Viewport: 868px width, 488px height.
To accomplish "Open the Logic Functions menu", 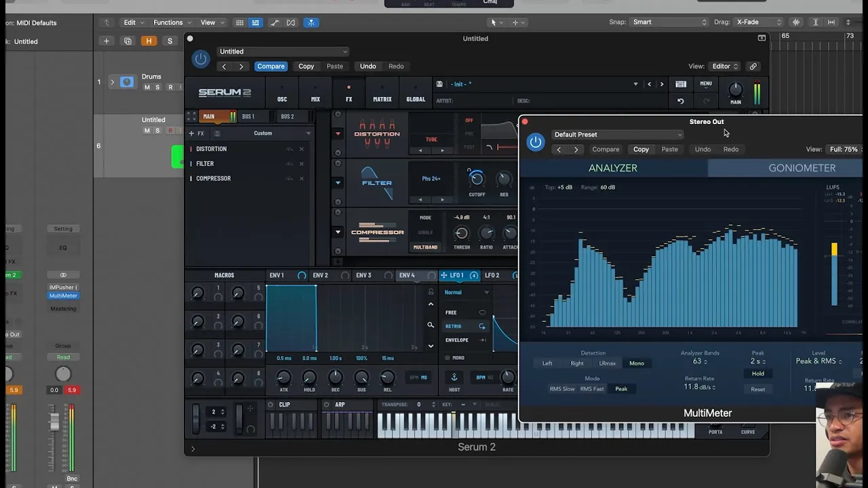I will (172, 22).
